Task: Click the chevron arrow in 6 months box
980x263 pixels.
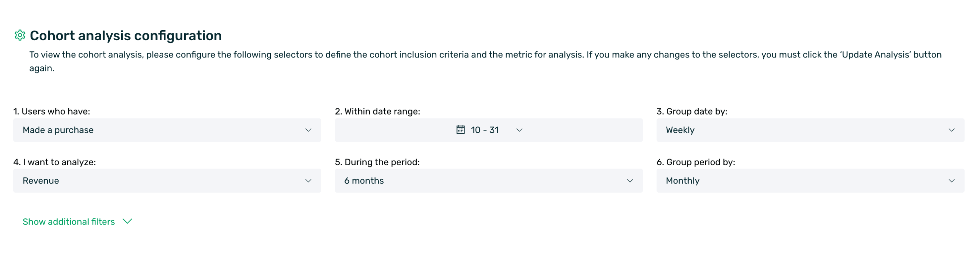Action: point(630,181)
